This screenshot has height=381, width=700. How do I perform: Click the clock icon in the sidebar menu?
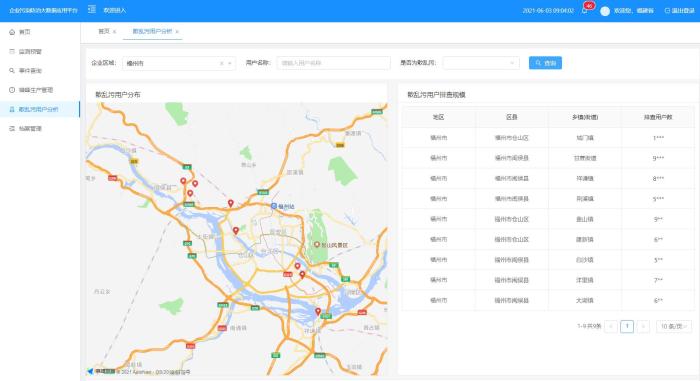(12, 90)
